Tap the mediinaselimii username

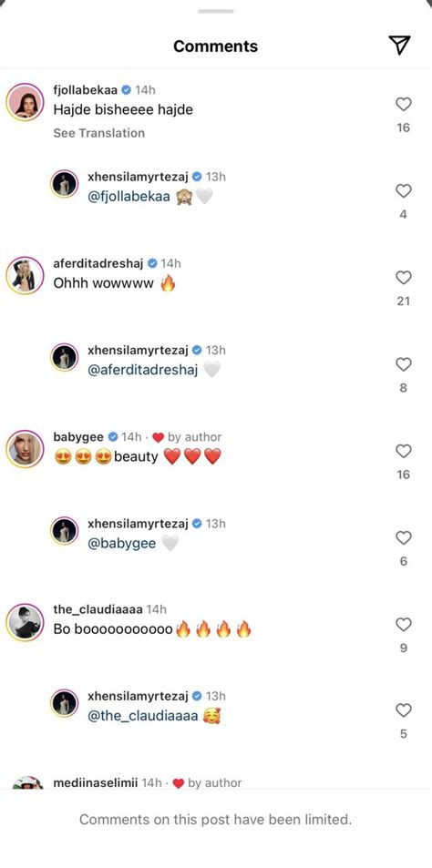(96, 782)
